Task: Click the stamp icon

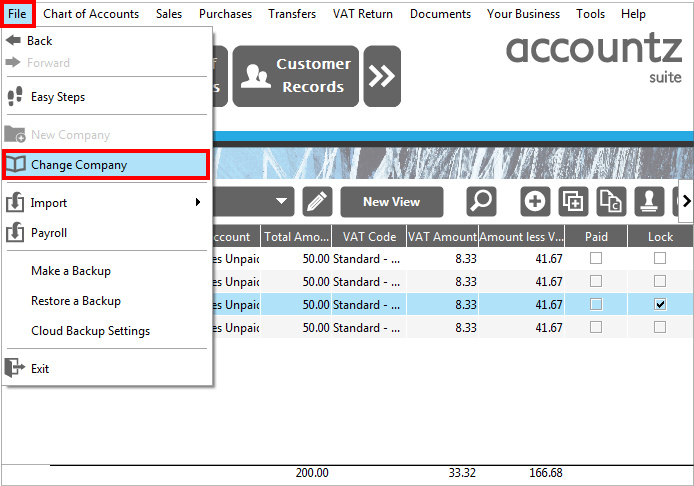Action: click(649, 201)
